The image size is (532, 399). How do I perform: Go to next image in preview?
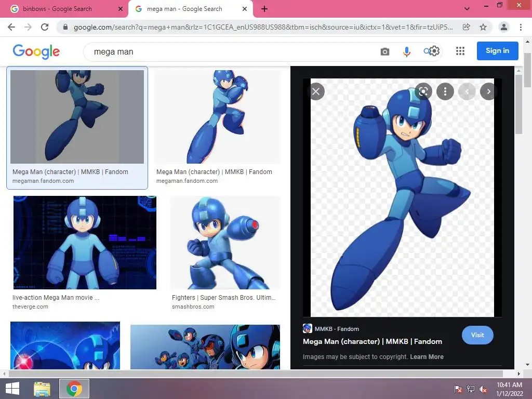pyautogui.click(x=488, y=91)
